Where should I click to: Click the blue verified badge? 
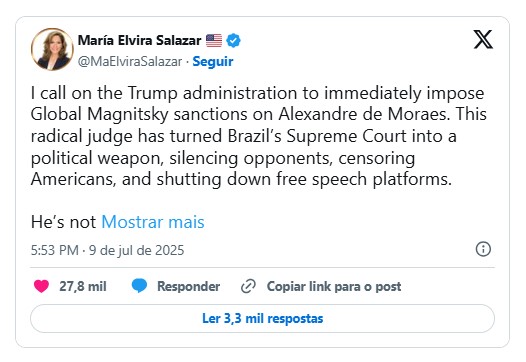pos(233,41)
